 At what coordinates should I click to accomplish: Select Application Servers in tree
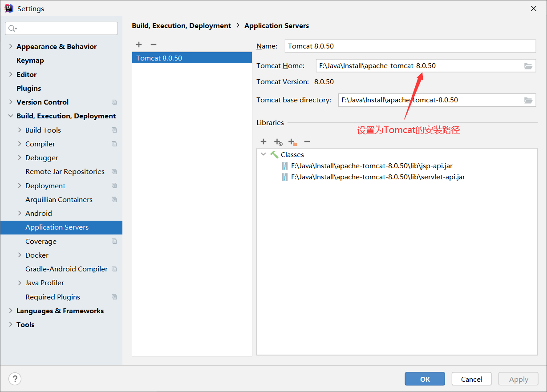61,227
